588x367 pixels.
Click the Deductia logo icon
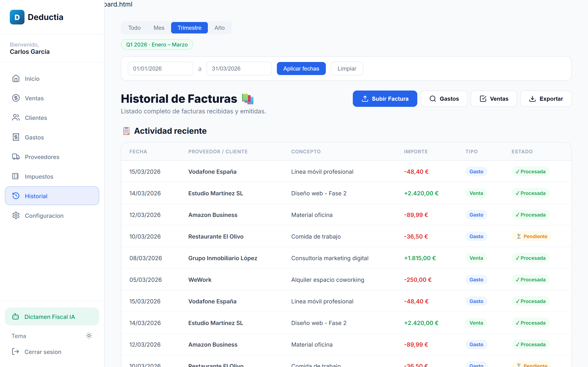click(17, 17)
